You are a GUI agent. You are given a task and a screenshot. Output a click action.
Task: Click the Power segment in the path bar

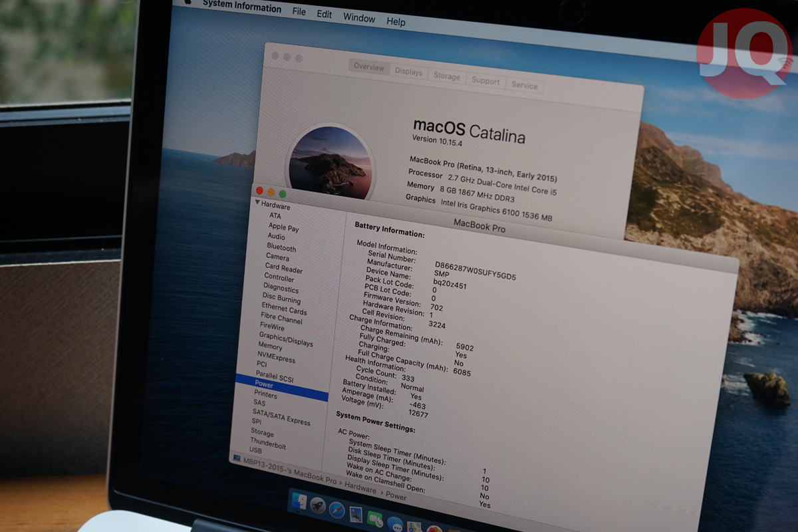pos(396,496)
